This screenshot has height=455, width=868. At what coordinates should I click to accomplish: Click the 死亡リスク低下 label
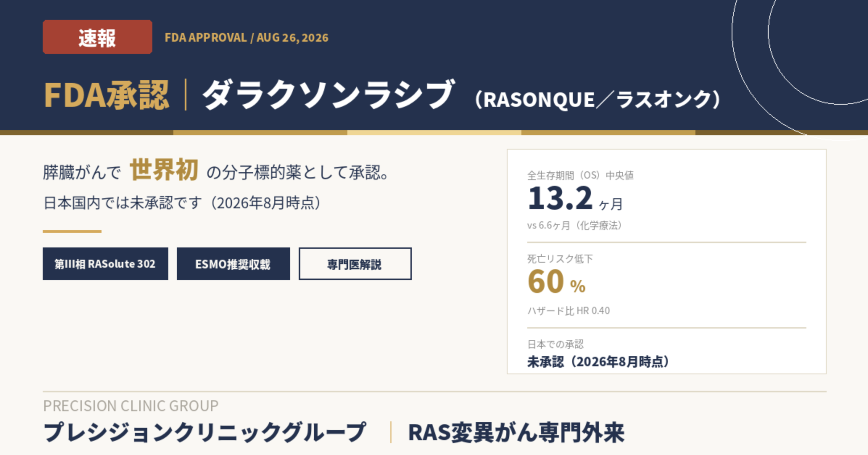(560, 259)
